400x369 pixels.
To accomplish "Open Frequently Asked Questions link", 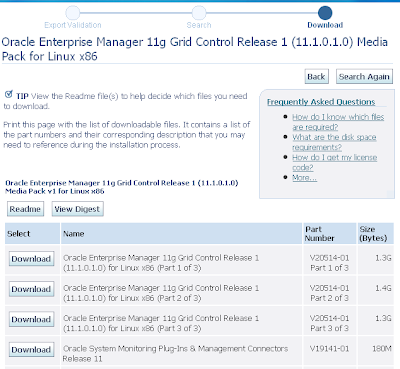I will (x=321, y=102).
